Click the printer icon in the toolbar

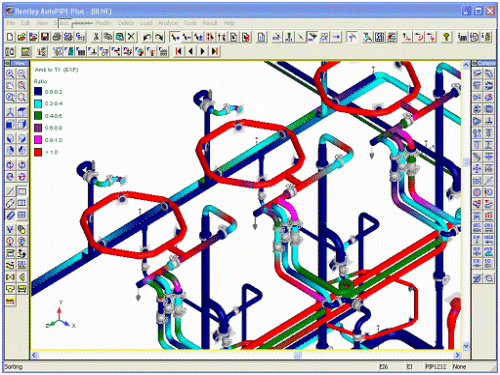[57, 37]
